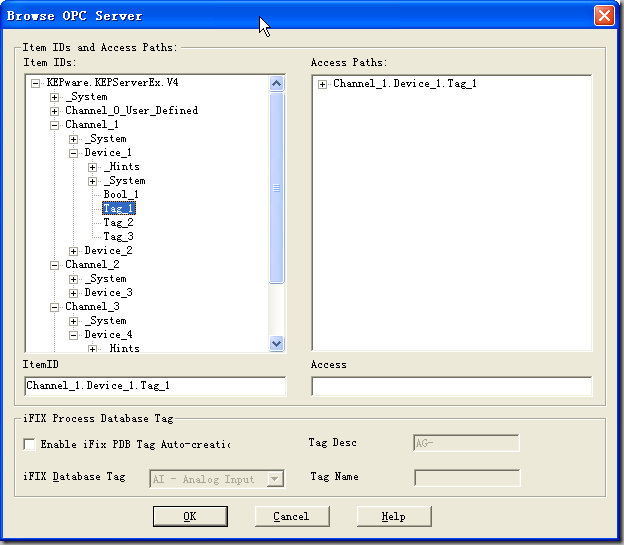Select Channel_1.Device_1.Tag_1 in Access Paths list
Image resolution: width=624 pixels, height=545 pixels.
point(405,84)
